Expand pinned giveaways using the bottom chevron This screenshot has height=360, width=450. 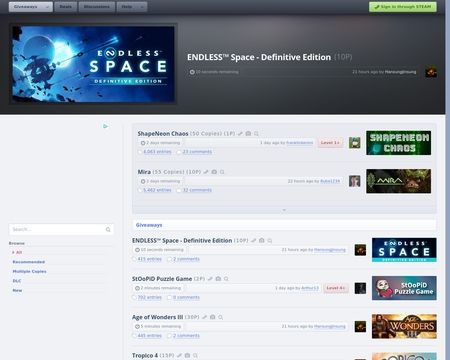point(284,210)
